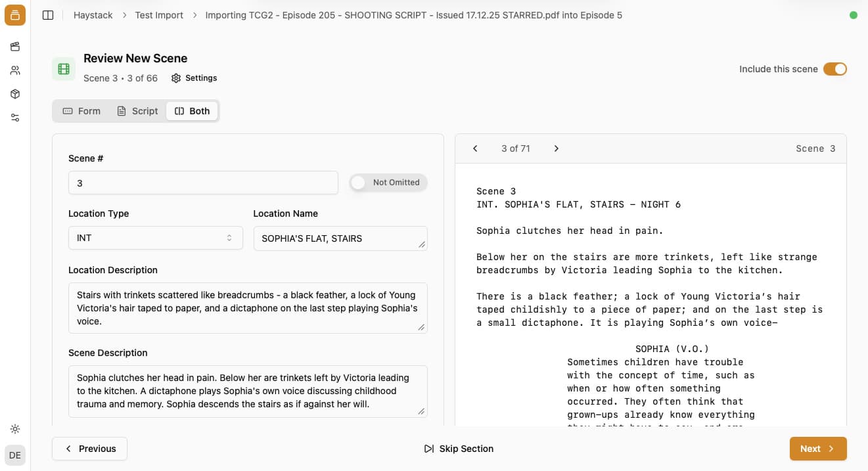Open the people sidebar icon

click(x=15, y=70)
